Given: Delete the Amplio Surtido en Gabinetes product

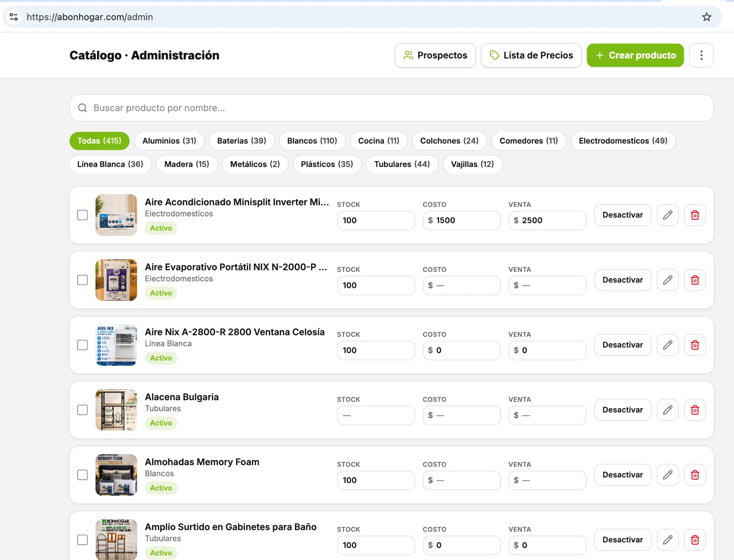Looking at the screenshot, I should click(695, 540).
